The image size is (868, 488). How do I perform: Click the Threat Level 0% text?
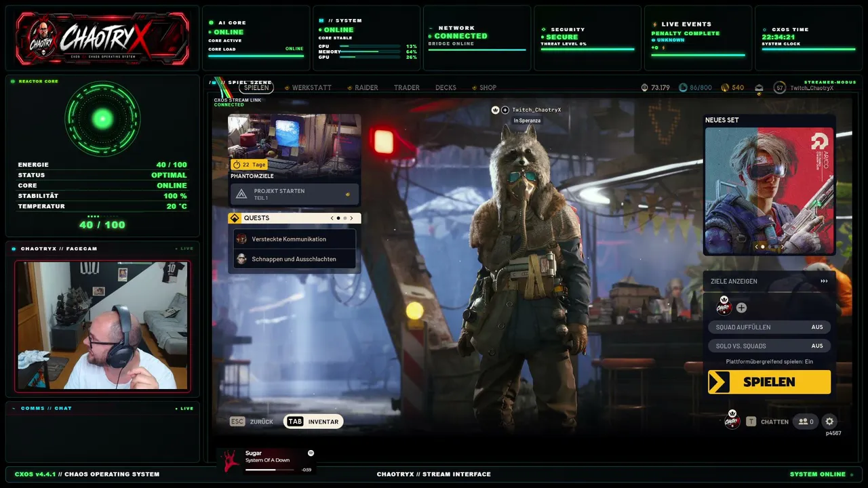coord(564,44)
